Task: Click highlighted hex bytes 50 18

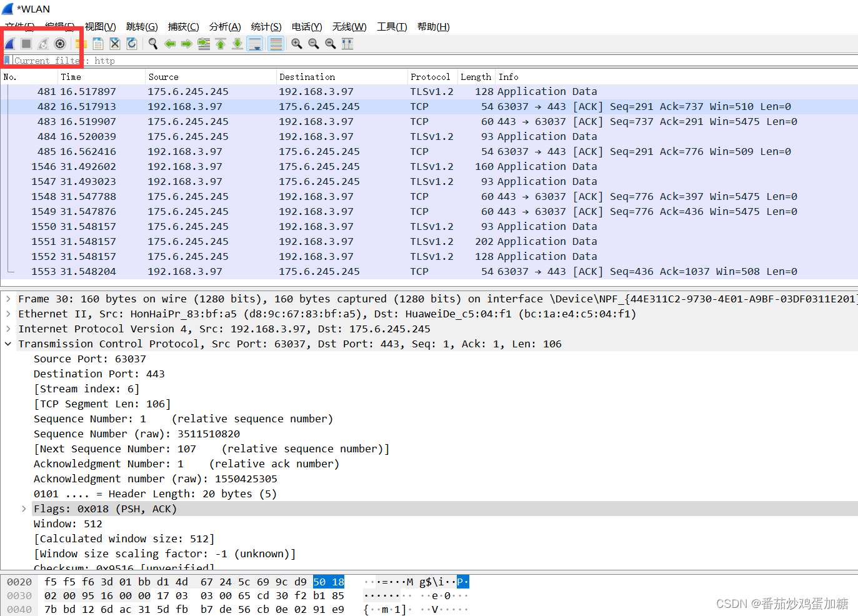Action: point(329,582)
